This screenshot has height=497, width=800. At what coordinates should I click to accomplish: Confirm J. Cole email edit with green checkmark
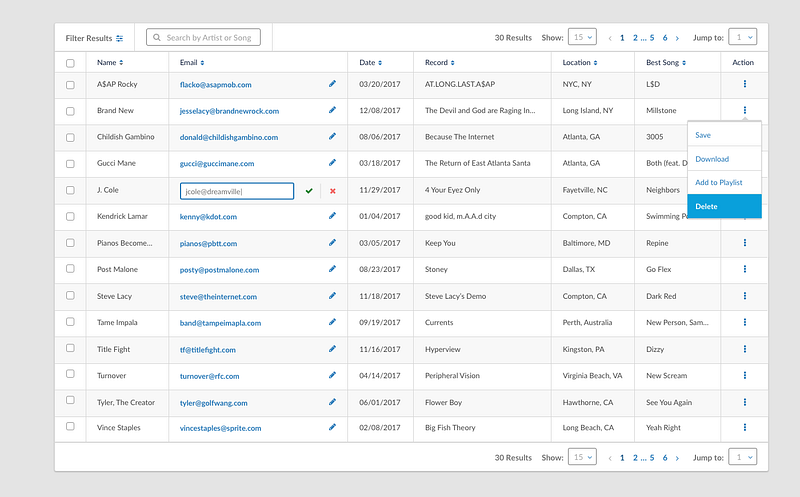click(309, 191)
